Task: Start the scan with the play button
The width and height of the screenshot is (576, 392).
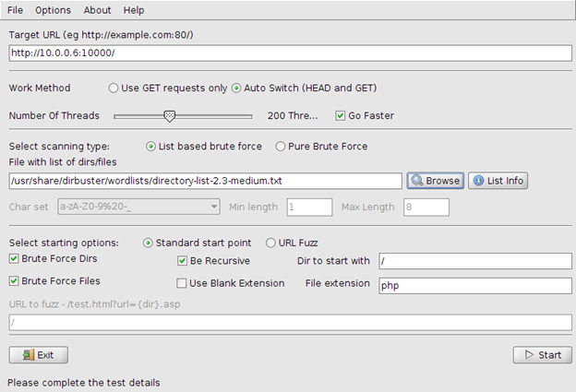Action: pos(542,354)
